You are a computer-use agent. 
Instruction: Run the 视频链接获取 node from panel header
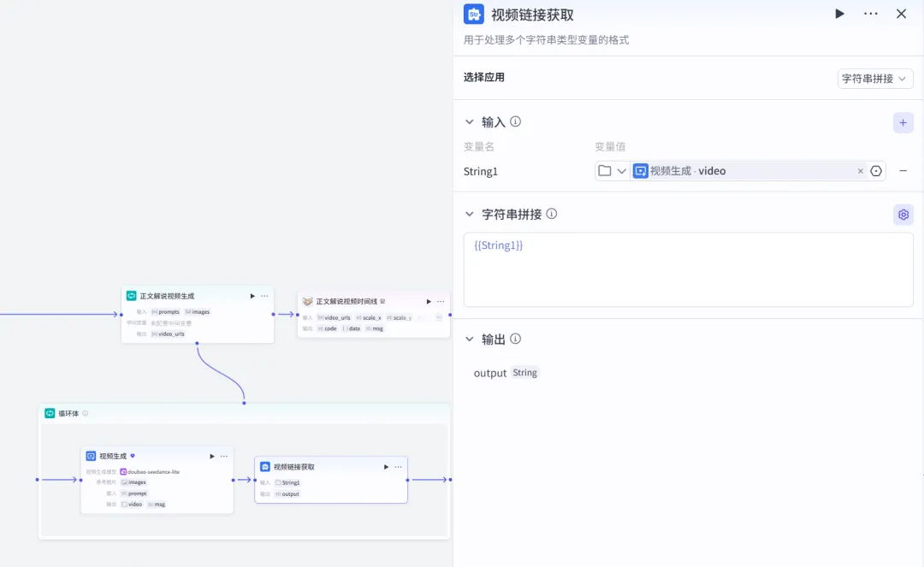pyautogui.click(x=839, y=14)
